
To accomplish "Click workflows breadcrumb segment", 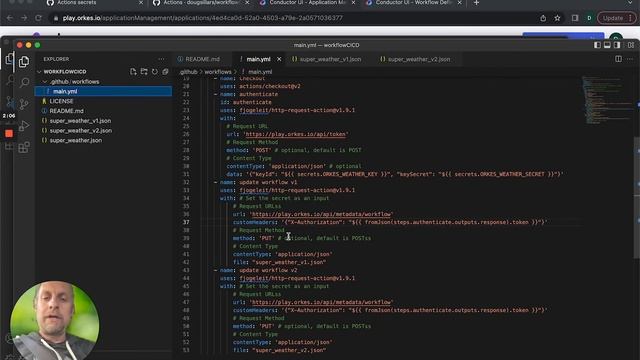I will pos(218,72).
